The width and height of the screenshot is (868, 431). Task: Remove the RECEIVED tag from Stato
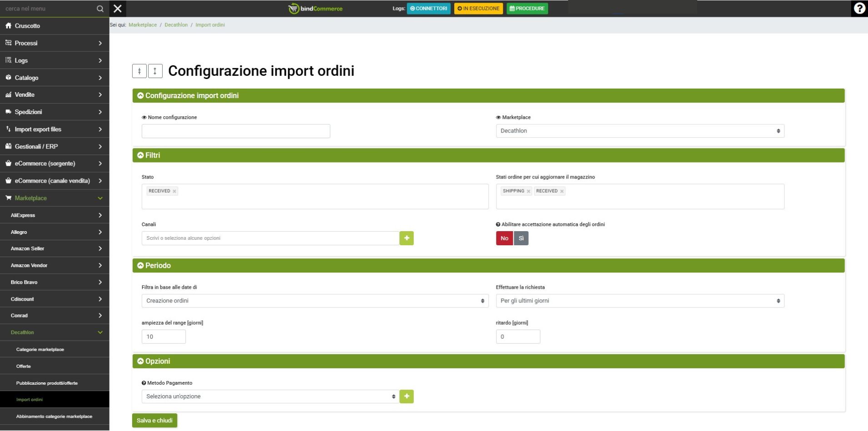174,192
